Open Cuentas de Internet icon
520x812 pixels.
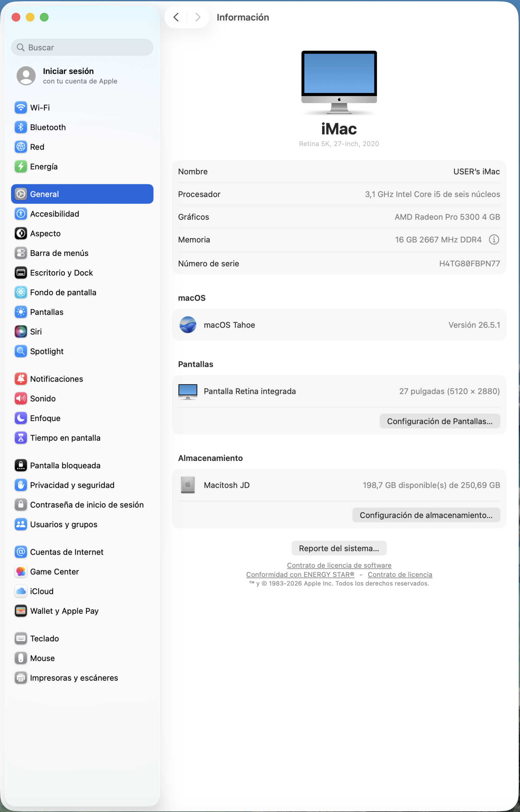tap(21, 552)
